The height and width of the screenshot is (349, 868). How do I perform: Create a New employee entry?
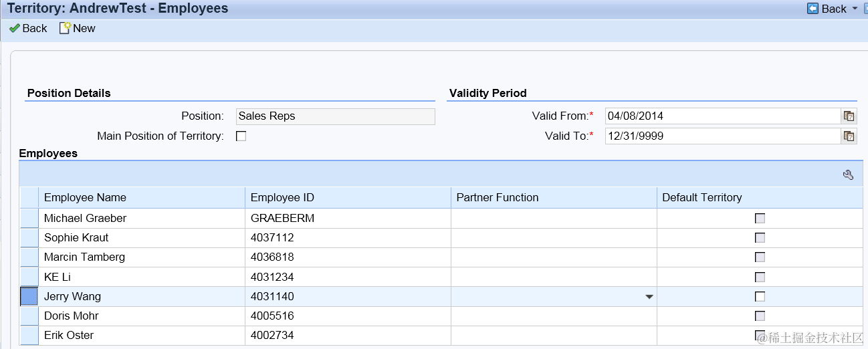78,28
